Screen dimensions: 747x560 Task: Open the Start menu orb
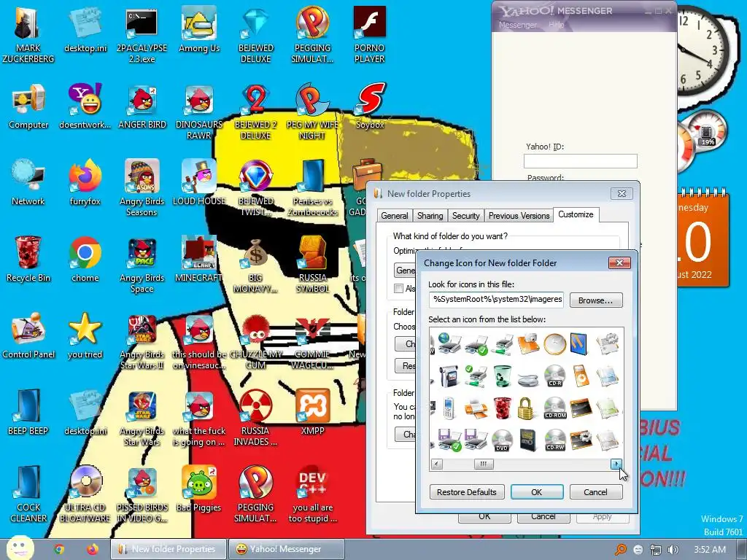pyautogui.click(x=20, y=547)
